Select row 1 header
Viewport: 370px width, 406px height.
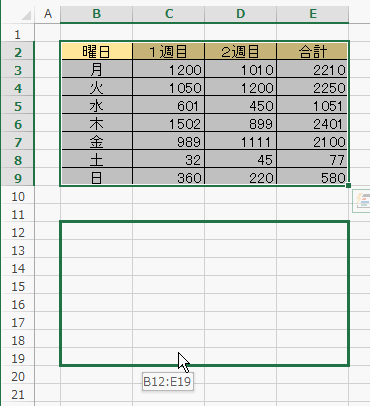pos(18,34)
